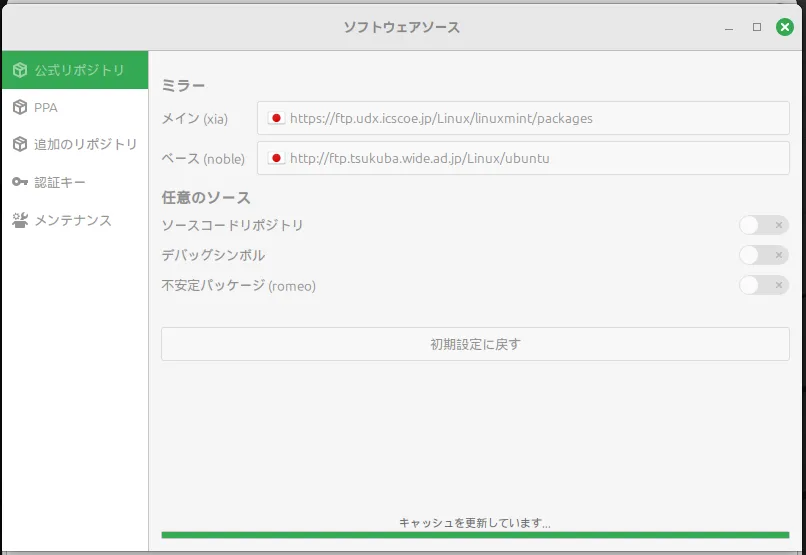Viewport: 806px width, 555px height.
Task: Click the green cache update progress bar
Action: (x=475, y=535)
